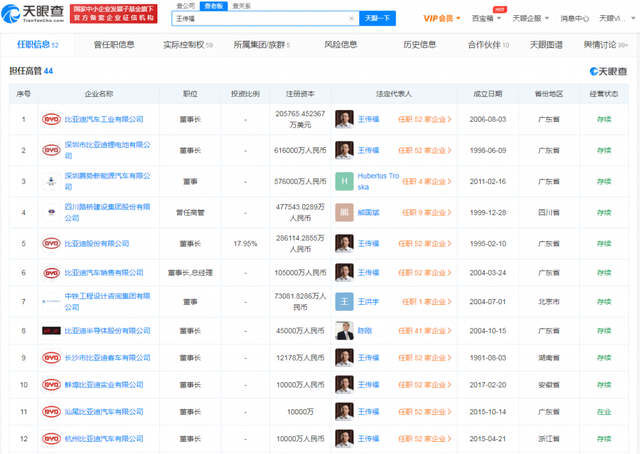640x454 pixels.
Task: Click the Tianyancha logo in the header
Action: 33,13
